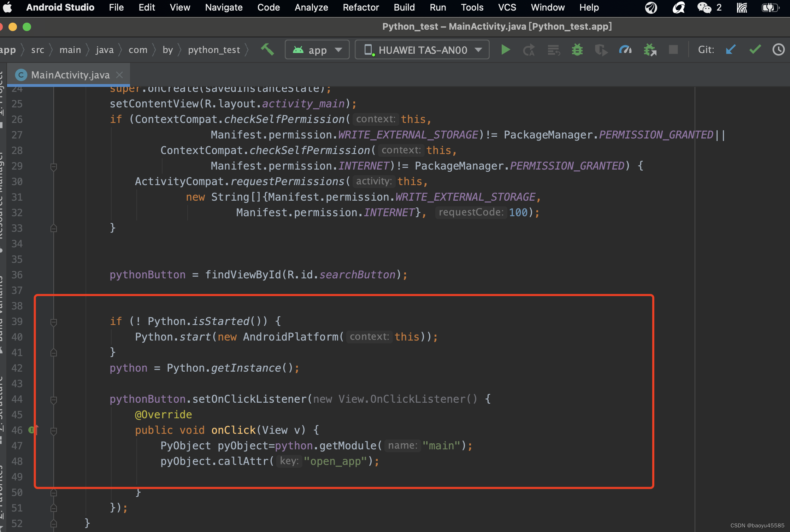Open the Profiler gauge icon
The image size is (790, 532).
[625, 50]
